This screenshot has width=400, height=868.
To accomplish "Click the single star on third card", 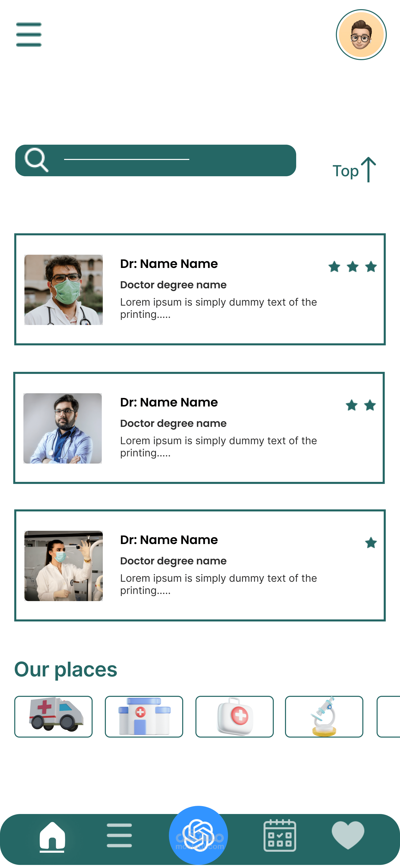I will pyautogui.click(x=371, y=542).
